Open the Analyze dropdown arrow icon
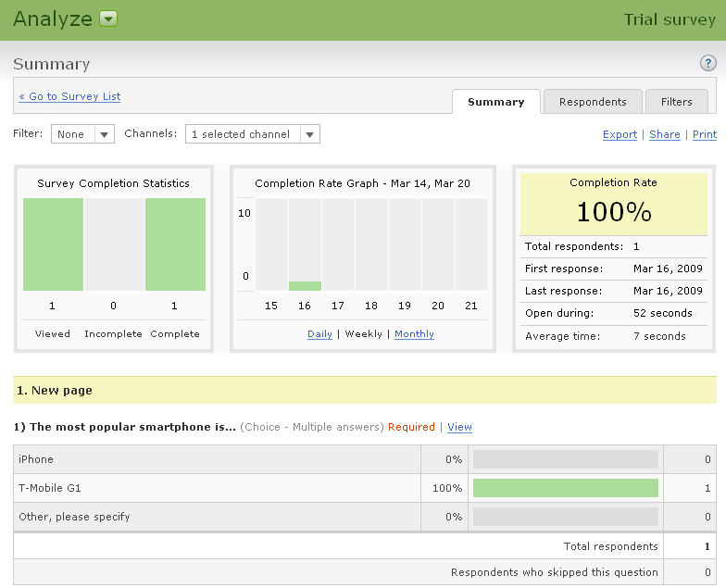Screen dimensions: 726x588 point(108,19)
